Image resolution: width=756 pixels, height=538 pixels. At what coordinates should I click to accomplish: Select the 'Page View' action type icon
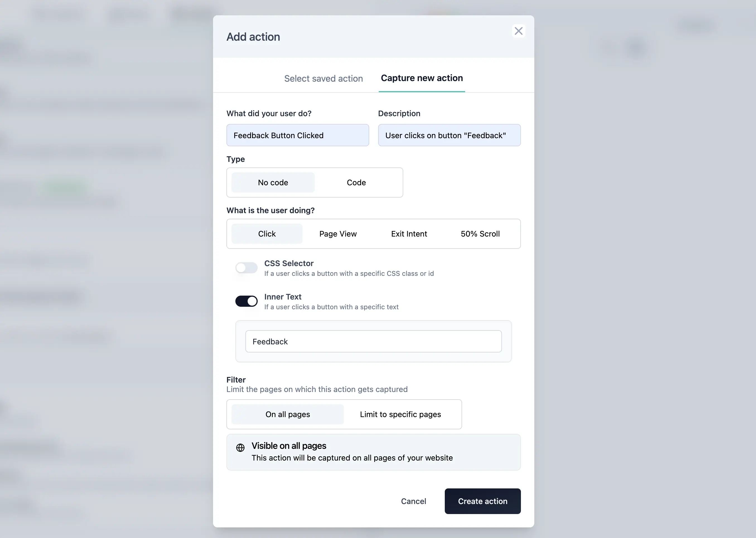(x=338, y=233)
